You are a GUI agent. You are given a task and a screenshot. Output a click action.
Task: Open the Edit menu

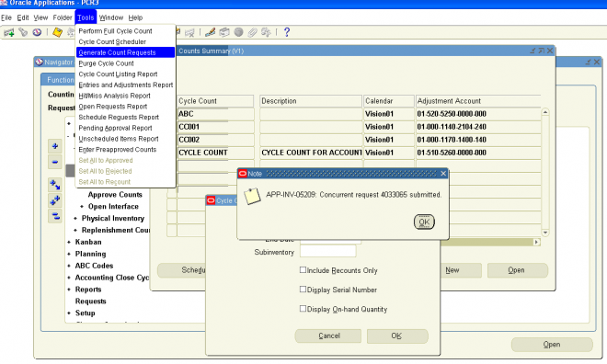coord(23,17)
